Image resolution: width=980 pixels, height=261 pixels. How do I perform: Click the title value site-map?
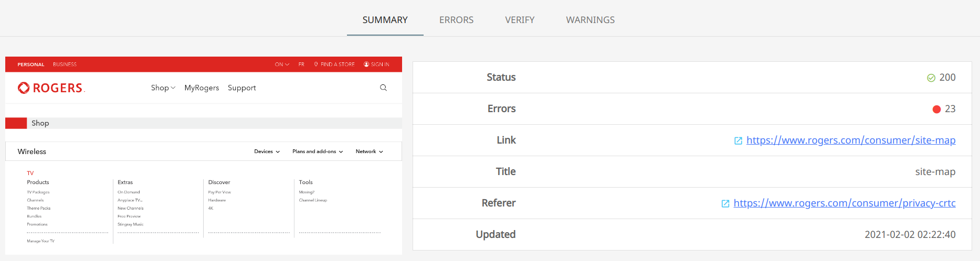tap(935, 171)
